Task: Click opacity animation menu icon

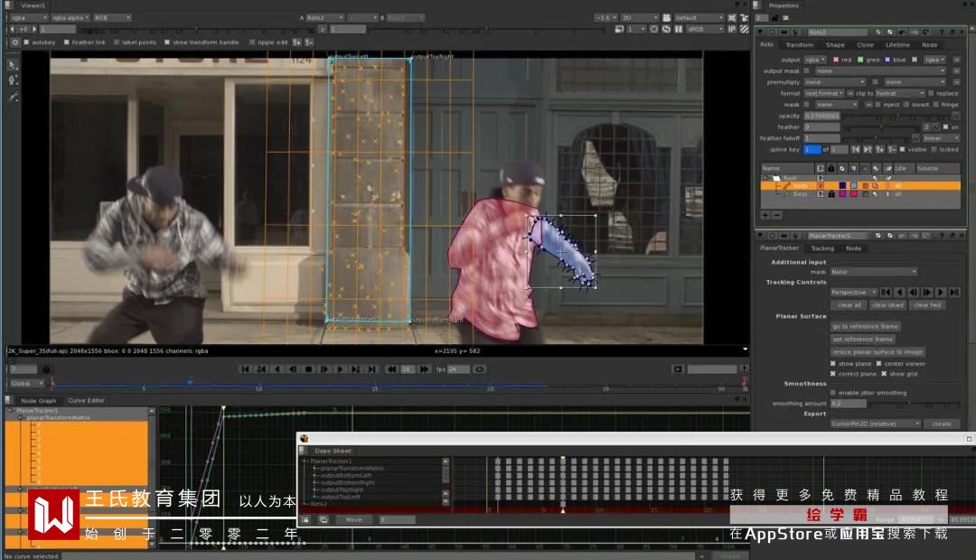Action: (x=956, y=116)
